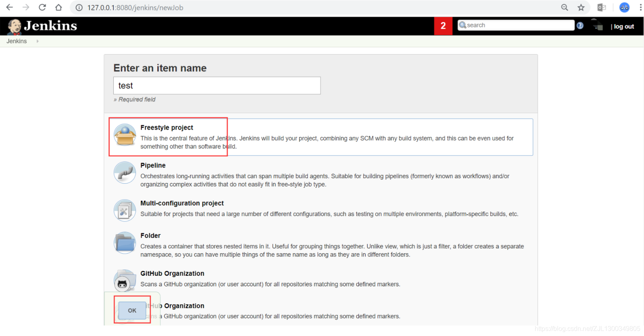This screenshot has height=336, width=644.
Task: Open the zoom magnifier icon in address bar
Action: click(x=565, y=7)
